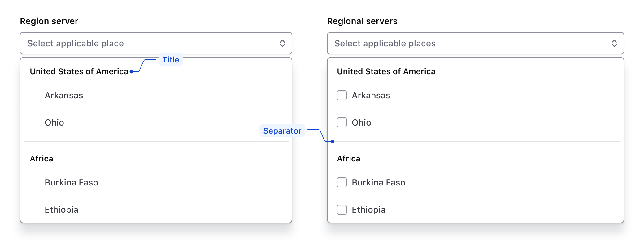
Task: Enable the Burkina Faso checkbox
Action: click(x=342, y=183)
